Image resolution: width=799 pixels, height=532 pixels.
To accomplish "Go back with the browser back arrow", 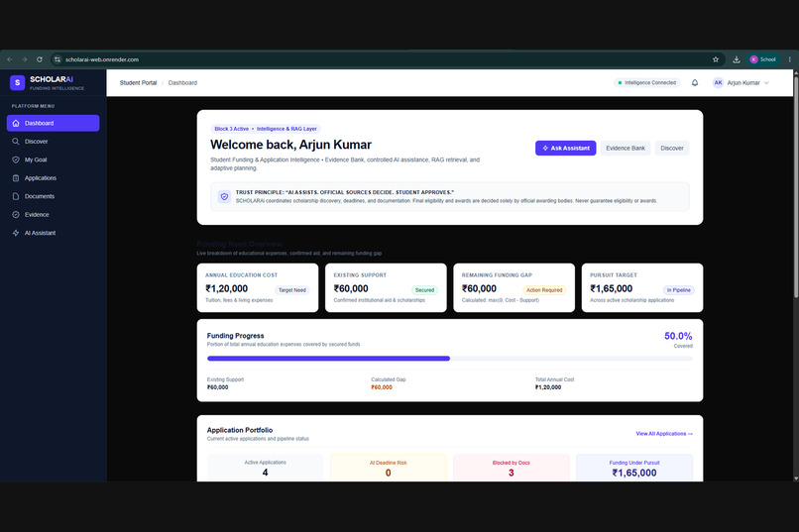I will tap(10, 59).
